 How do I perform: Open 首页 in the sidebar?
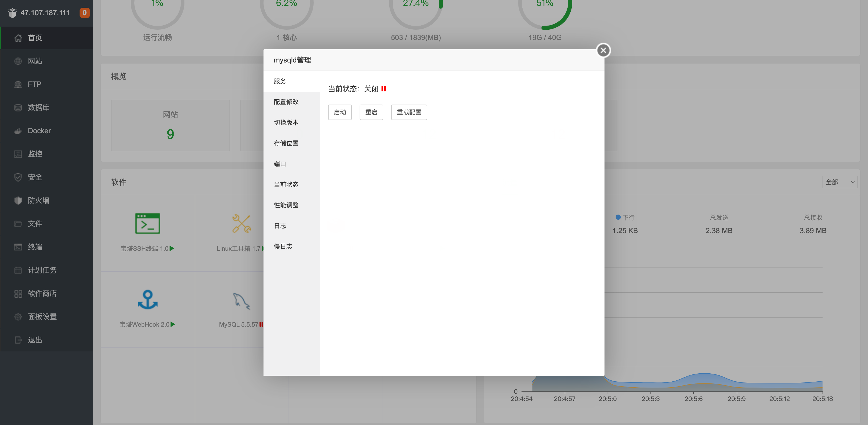[47, 38]
